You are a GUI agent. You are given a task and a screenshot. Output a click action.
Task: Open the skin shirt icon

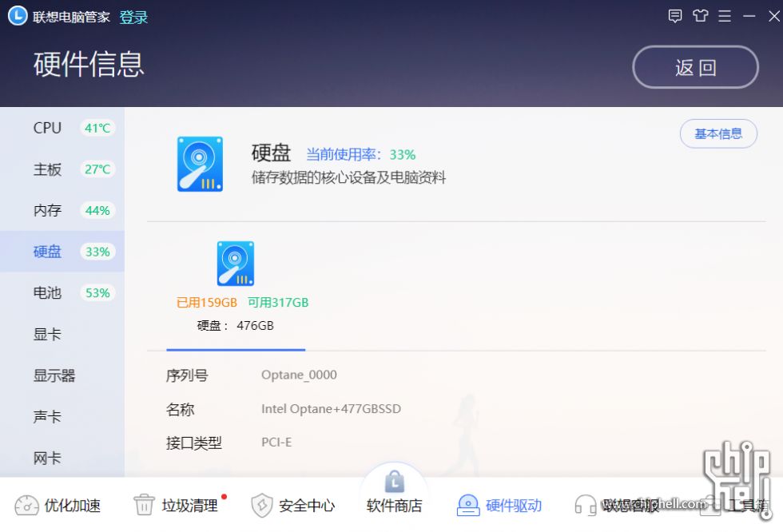pyautogui.click(x=700, y=16)
